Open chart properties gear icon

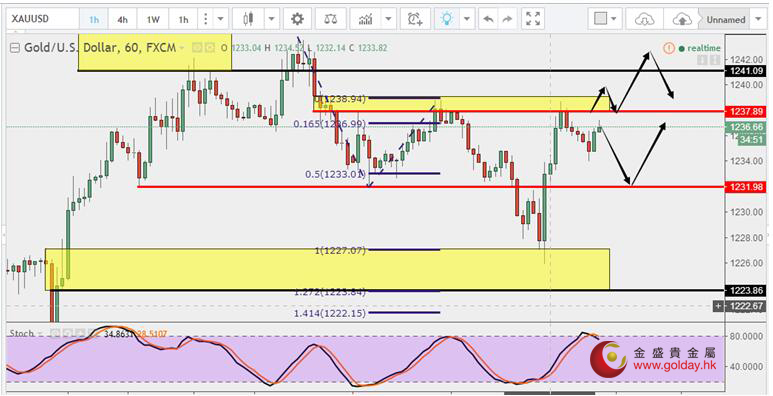[x=297, y=19]
